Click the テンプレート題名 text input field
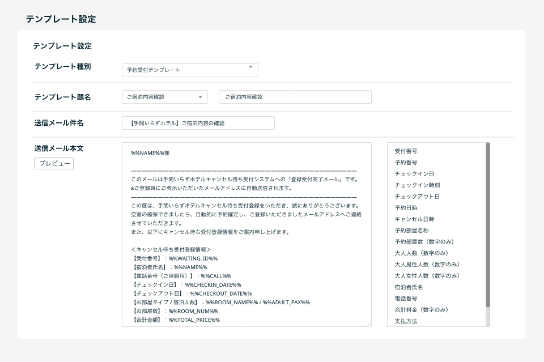 295,97
